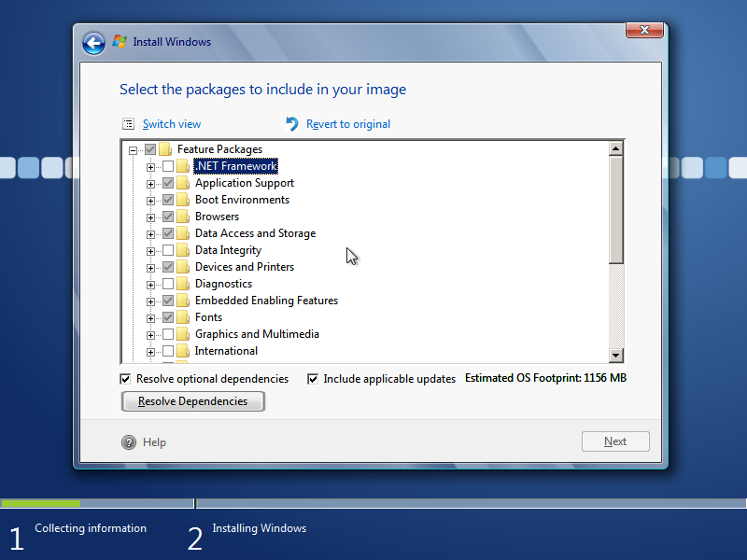Image resolution: width=747 pixels, height=560 pixels.
Task: Check the .NET Framework checkbox
Action: tap(168, 166)
